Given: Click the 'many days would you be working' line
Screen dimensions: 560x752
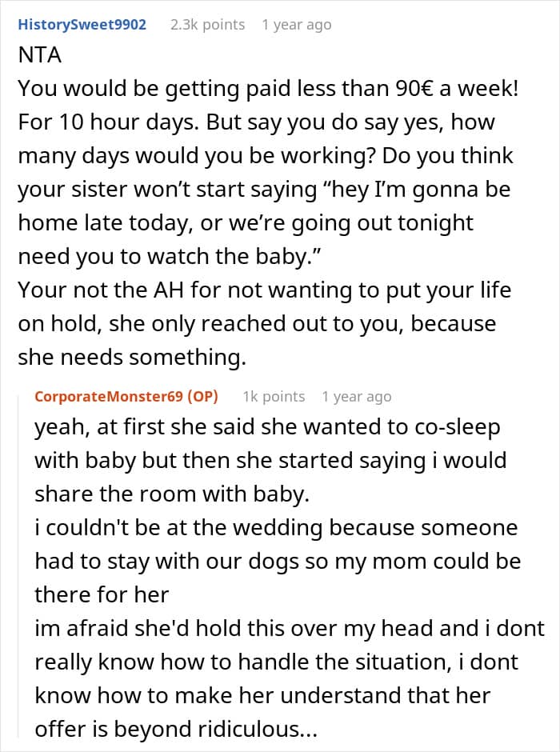Looking at the screenshot, I should (x=266, y=156).
